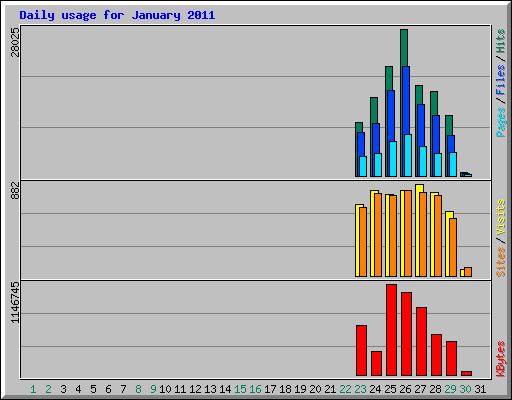
Task: Click day 27 on the date axis
Action: click(x=420, y=389)
